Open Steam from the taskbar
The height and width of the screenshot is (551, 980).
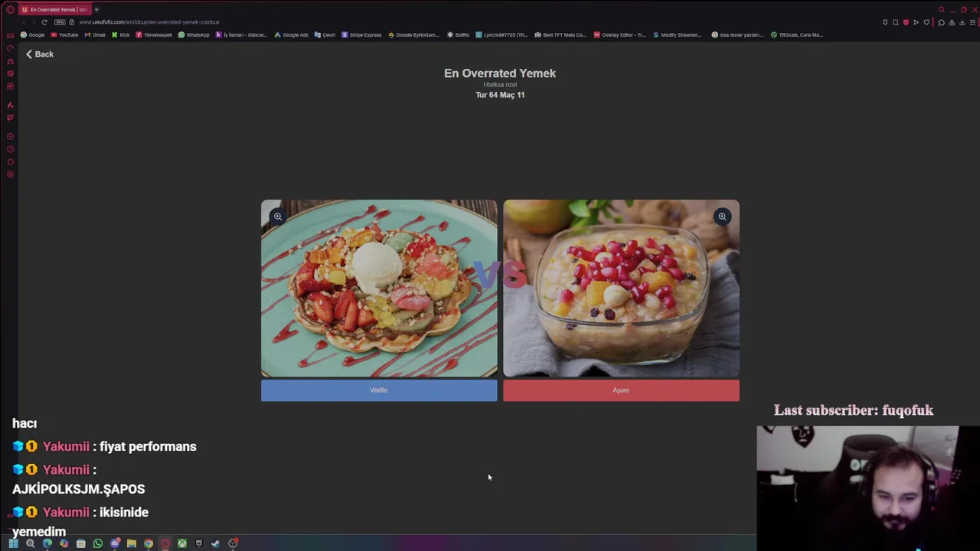(216, 543)
